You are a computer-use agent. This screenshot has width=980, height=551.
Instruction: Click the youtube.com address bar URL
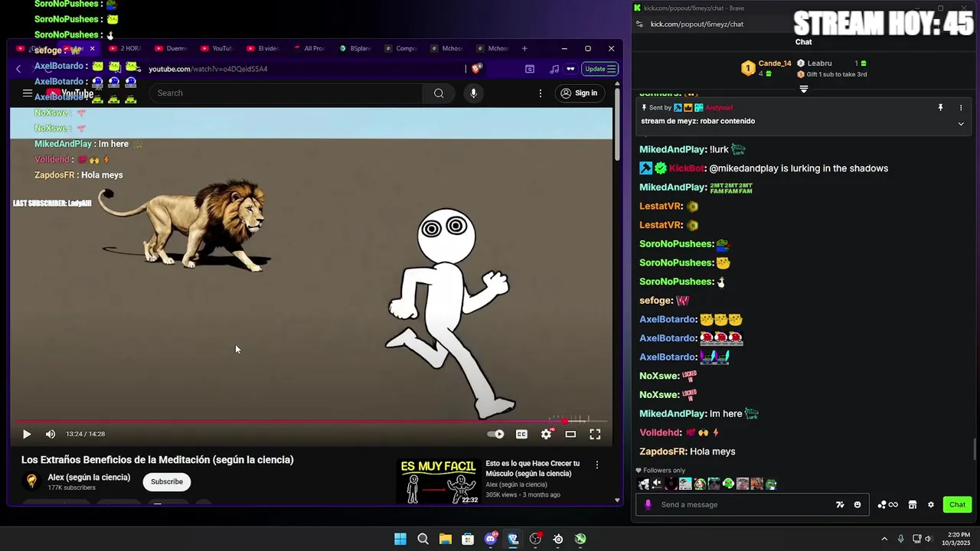208,69
